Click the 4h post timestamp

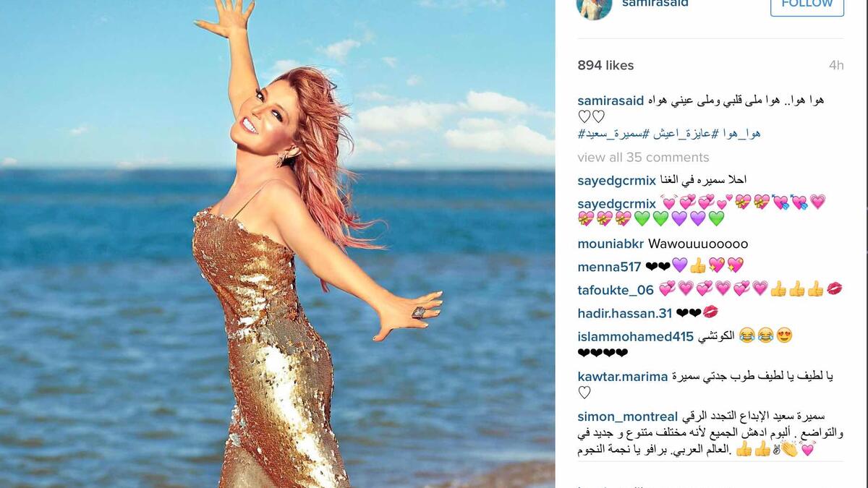(x=836, y=65)
